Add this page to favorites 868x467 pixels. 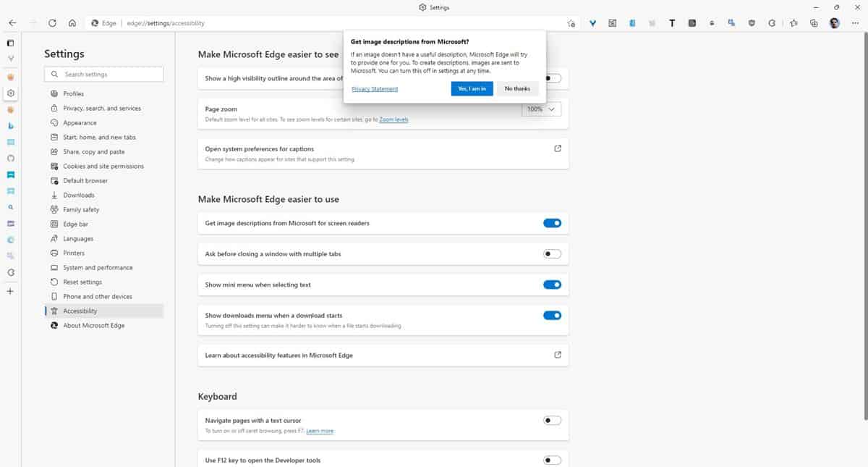coord(794,22)
